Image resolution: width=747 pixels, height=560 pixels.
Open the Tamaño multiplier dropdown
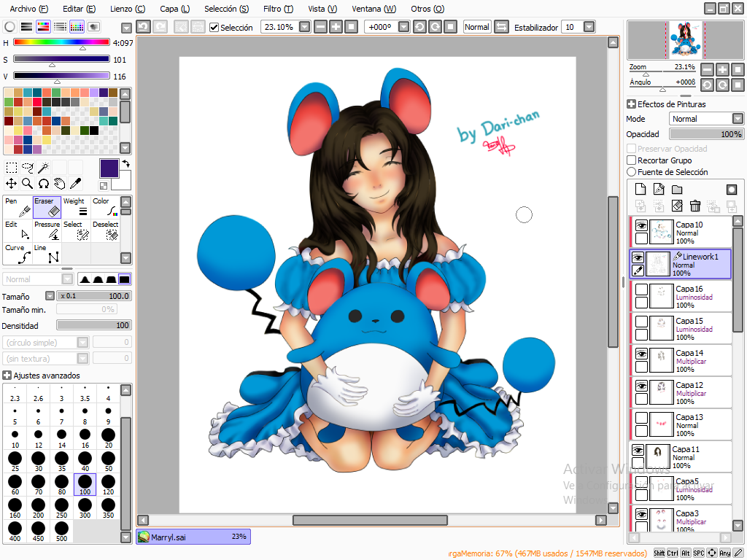(50, 296)
